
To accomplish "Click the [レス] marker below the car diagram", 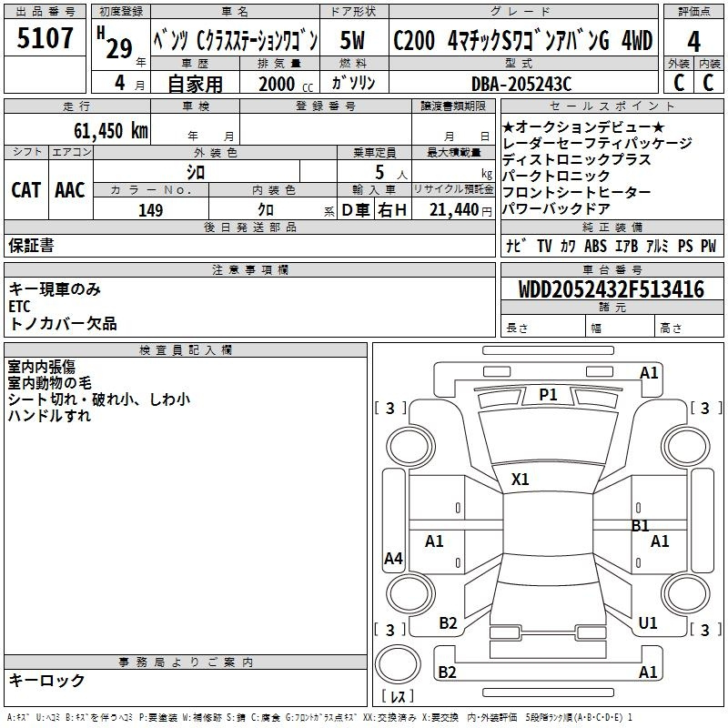I will 398,697.
